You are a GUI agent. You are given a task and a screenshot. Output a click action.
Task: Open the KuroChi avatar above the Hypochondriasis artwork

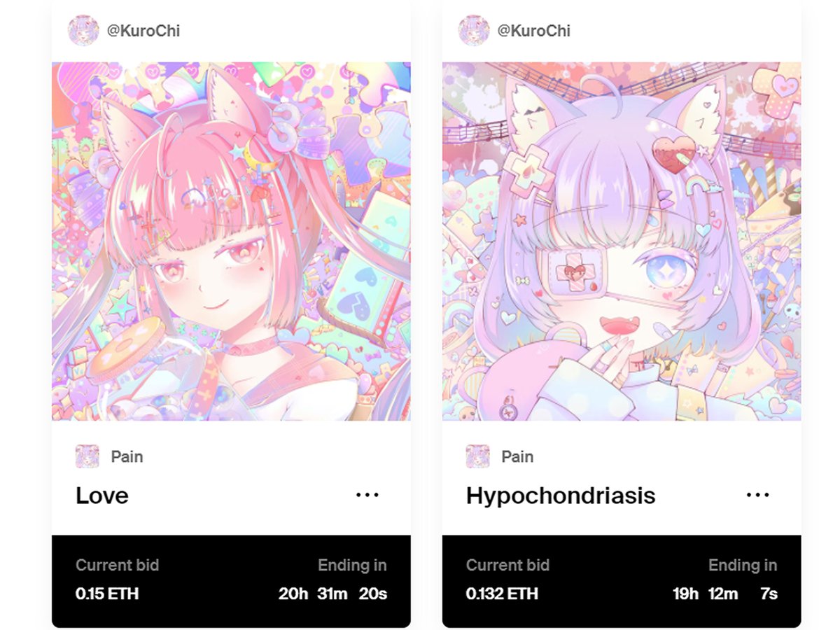click(474, 31)
